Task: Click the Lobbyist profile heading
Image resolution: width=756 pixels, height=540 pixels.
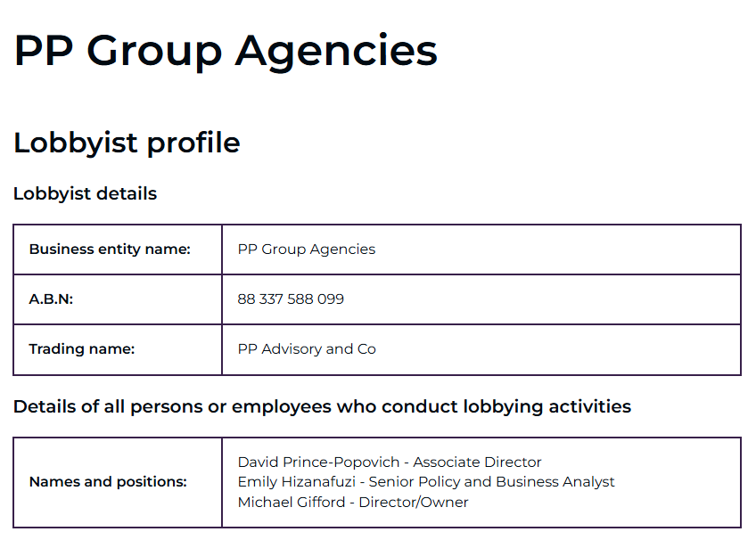Action: [127, 143]
